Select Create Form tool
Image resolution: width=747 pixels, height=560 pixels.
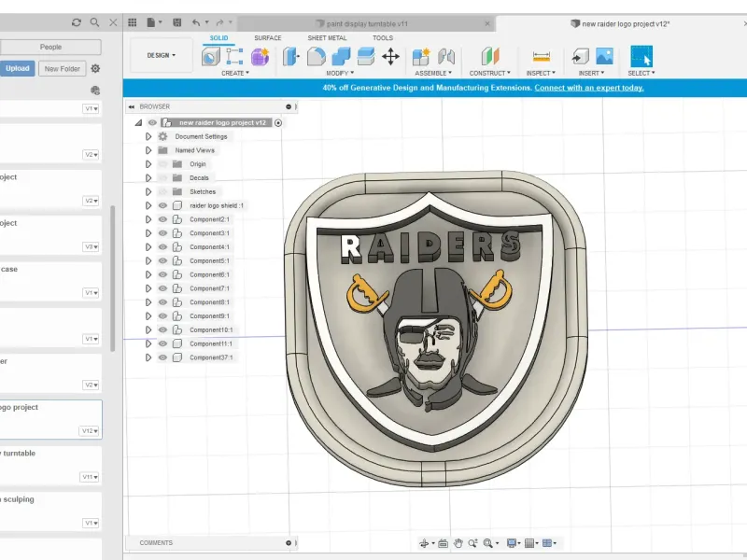point(261,57)
